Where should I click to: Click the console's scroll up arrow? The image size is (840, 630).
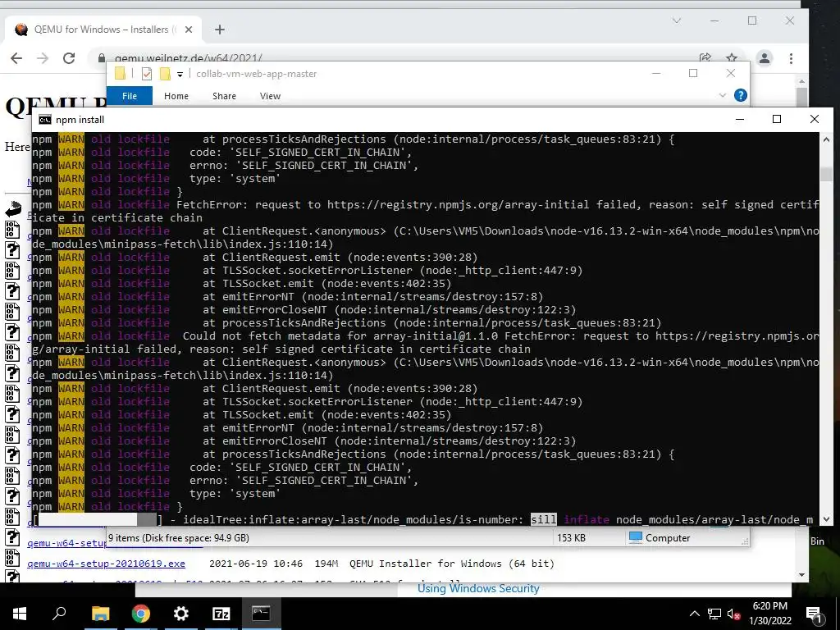pyautogui.click(x=826, y=139)
